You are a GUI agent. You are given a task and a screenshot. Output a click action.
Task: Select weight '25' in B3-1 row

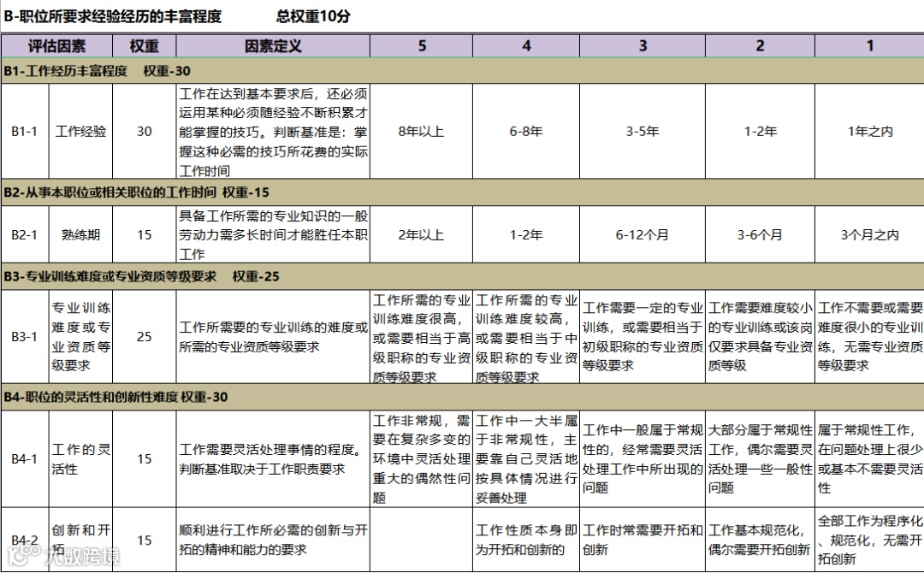pyautogui.click(x=145, y=336)
